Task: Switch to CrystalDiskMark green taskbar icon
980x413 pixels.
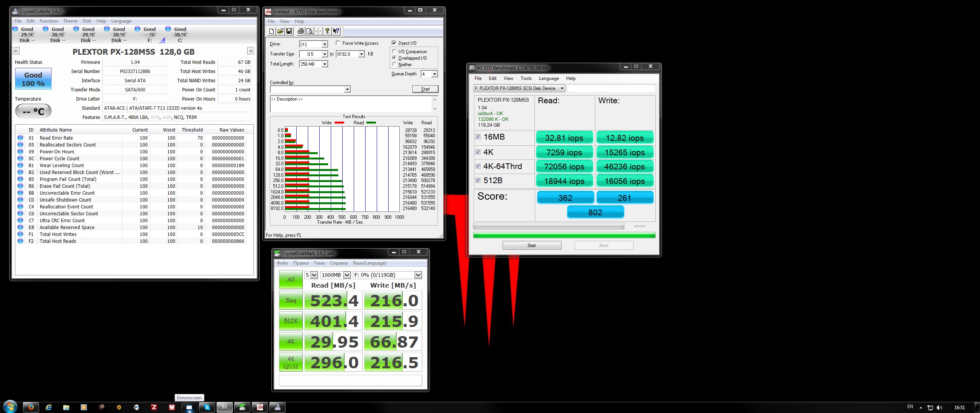Action: pos(242,408)
